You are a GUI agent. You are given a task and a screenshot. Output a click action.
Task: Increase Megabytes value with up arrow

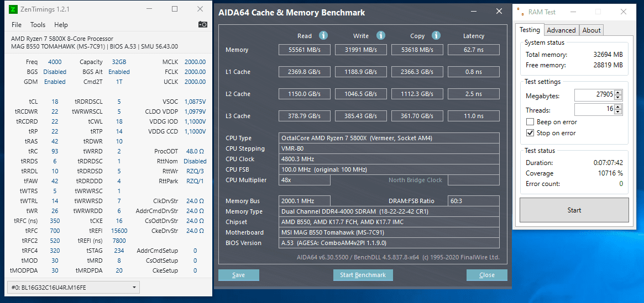tap(619, 93)
